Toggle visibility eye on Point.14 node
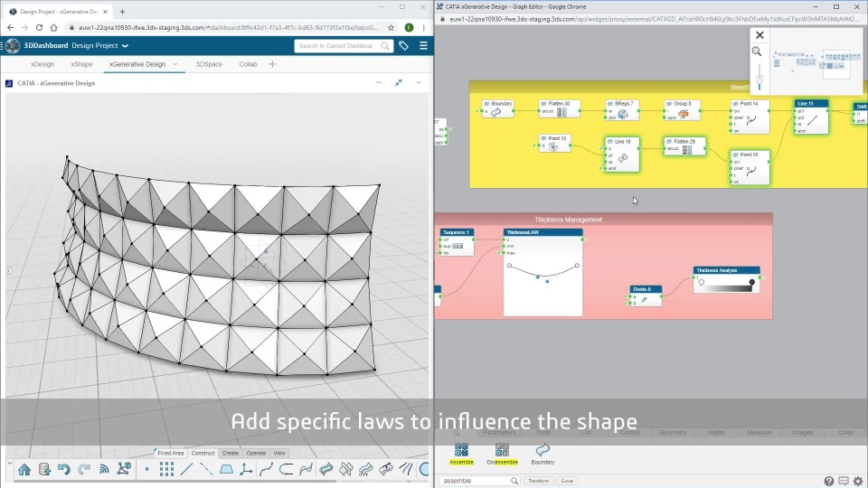This screenshot has width=868, height=488. [735, 104]
